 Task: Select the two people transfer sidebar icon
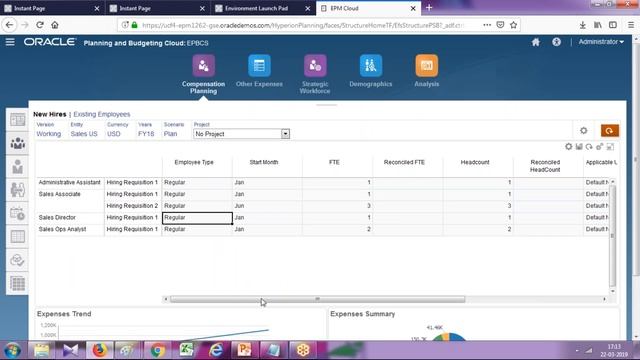tap(18, 190)
